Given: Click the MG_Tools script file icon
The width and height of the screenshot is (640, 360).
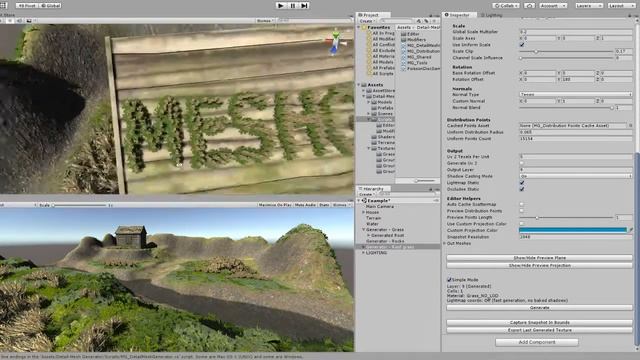Looking at the screenshot, I should click(x=403, y=63).
